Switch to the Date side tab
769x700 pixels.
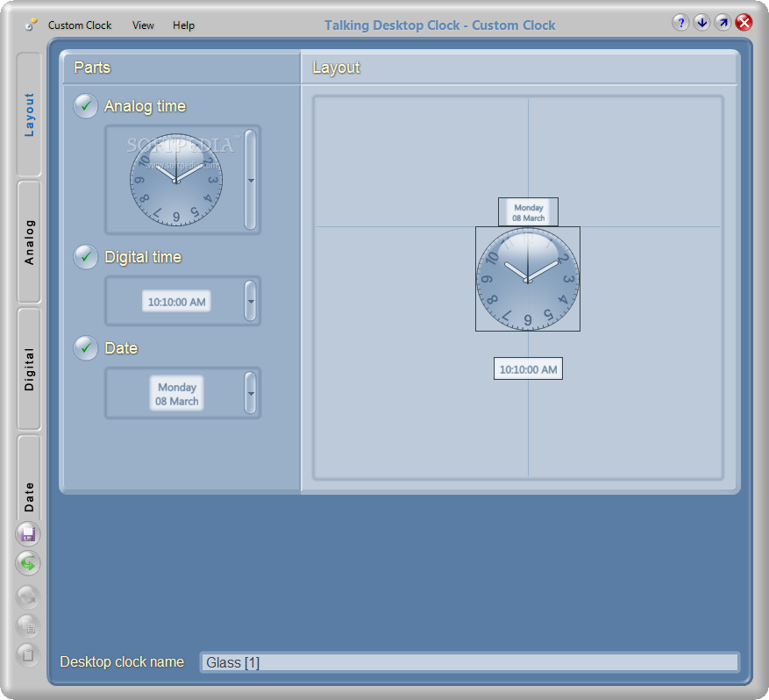click(29, 478)
